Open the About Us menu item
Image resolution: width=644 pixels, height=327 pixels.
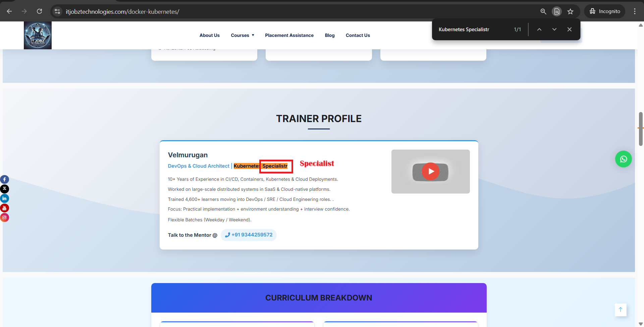209,35
